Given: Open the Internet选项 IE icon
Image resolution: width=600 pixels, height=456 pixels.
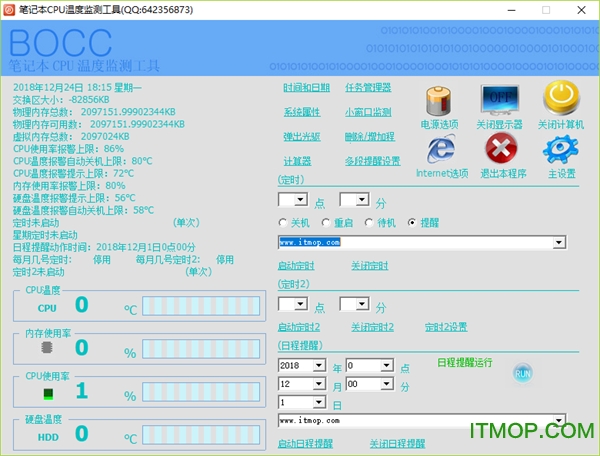Looking at the screenshot, I should pos(441,150).
